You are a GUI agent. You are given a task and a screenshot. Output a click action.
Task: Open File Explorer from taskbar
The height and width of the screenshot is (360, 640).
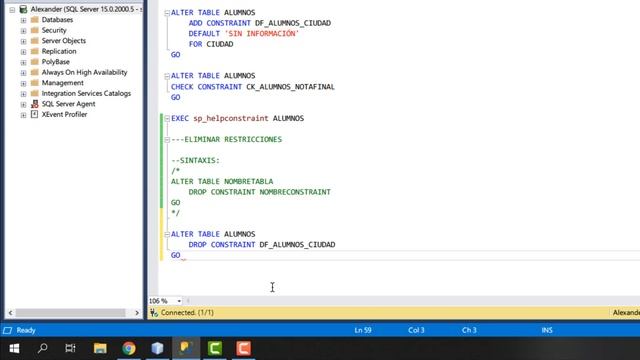coord(100,348)
